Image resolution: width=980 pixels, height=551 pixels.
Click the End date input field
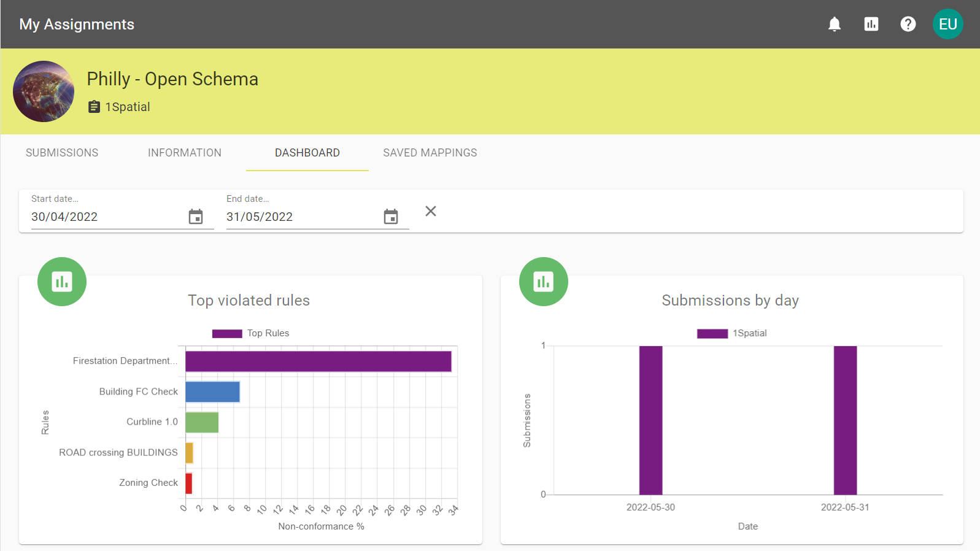pos(303,217)
